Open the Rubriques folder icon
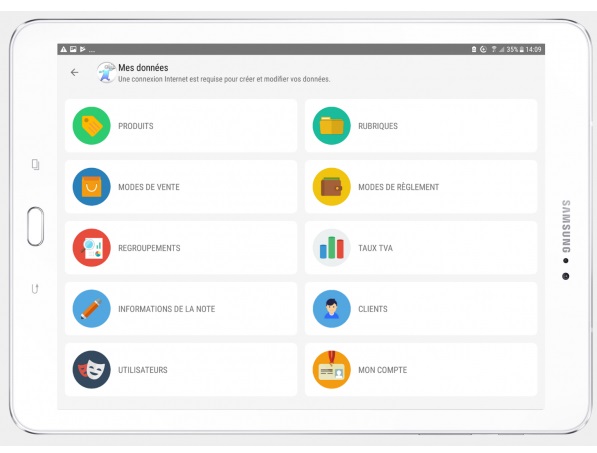Image resolution: width=597 pixels, height=453 pixels. (332, 126)
